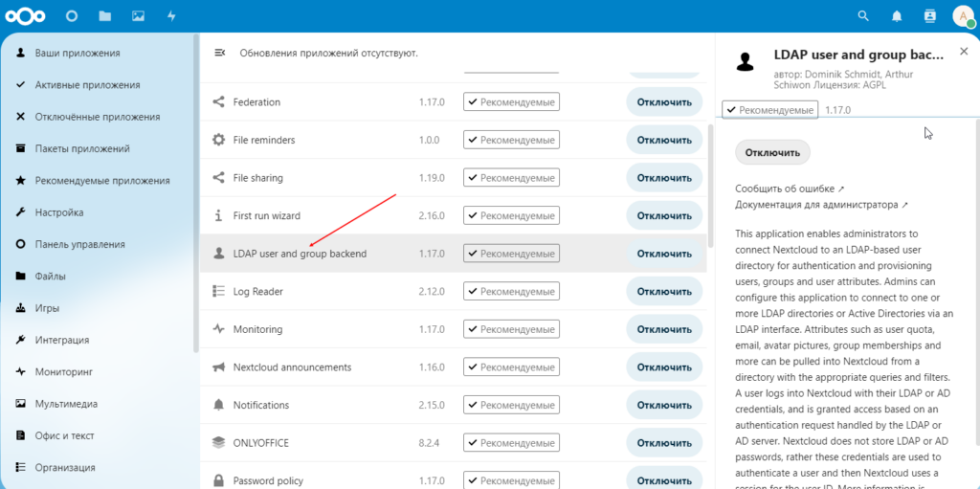Click the Log Reader list icon
The image size is (980, 489).
[218, 292]
